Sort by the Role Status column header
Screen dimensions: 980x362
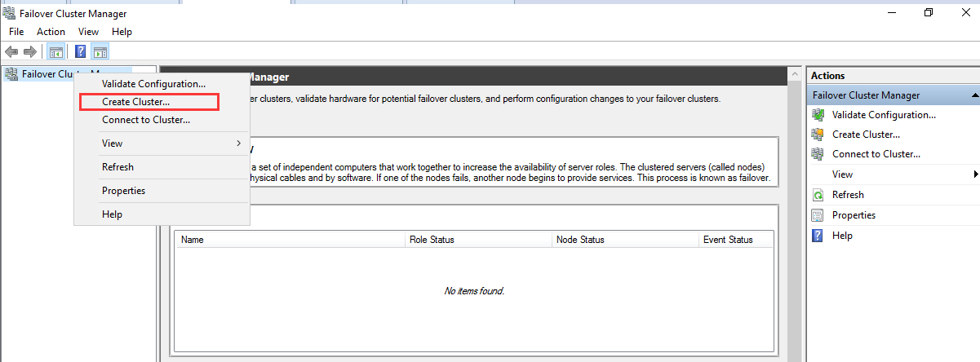(x=479, y=240)
